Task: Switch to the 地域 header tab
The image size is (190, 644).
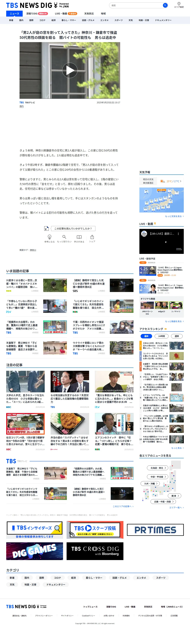Action: coord(103,14)
